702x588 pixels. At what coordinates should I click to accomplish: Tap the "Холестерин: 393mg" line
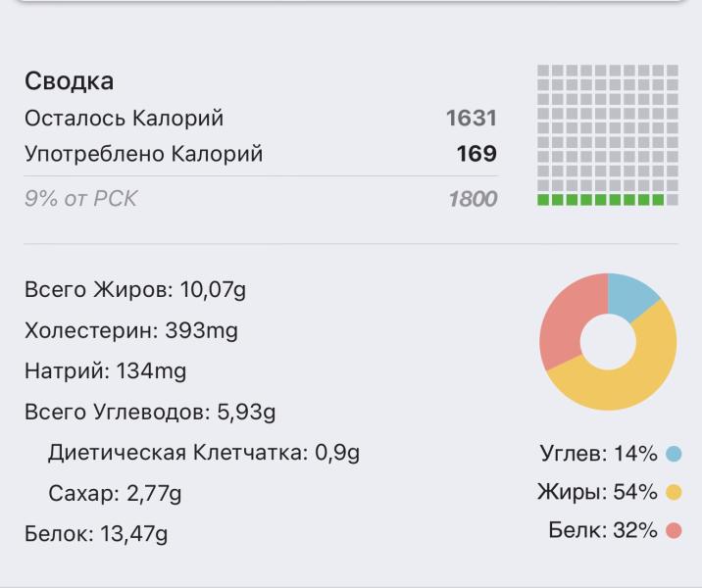[131, 331]
